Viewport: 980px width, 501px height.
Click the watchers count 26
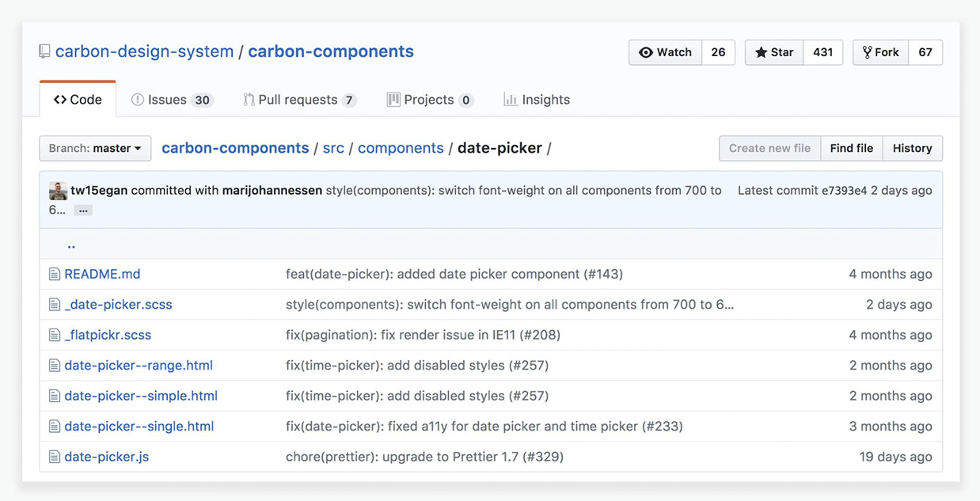pos(718,52)
